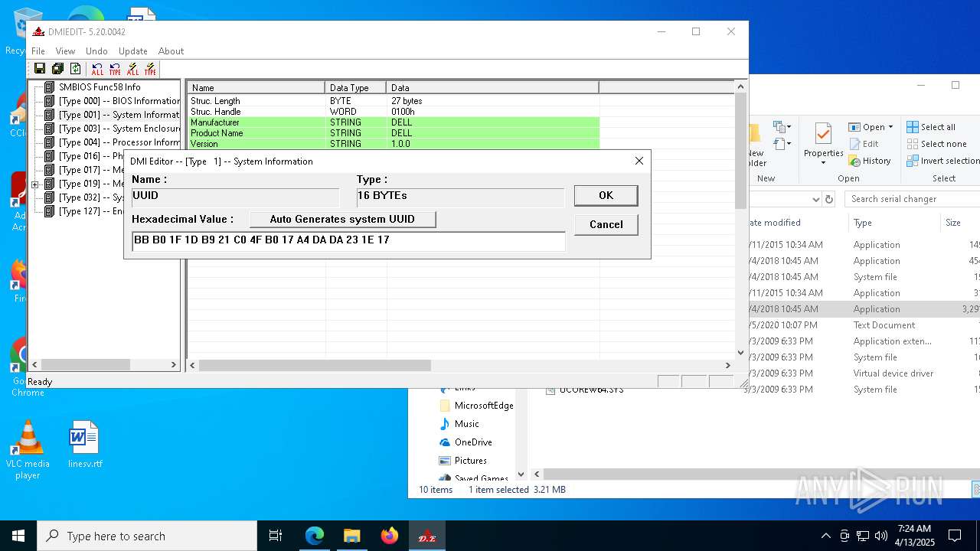Click the Undo TYPE toolbar icon
The width and height of the screenshot is (980, 551).
[x=115, y=69]
